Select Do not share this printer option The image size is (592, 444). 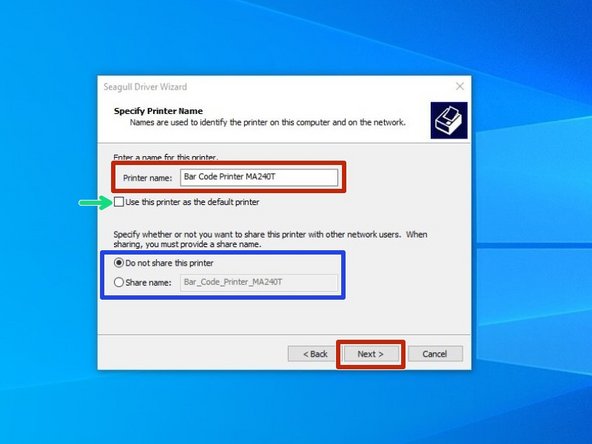119,263
